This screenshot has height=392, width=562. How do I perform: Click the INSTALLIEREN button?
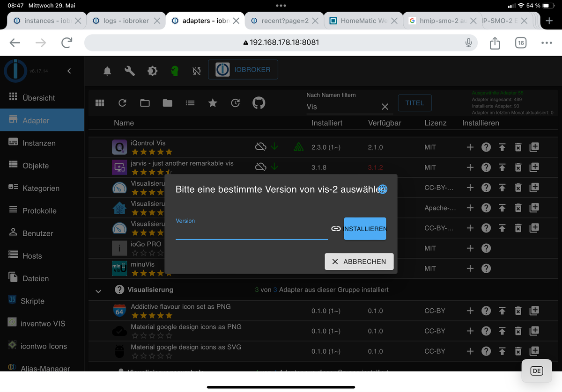click(x=365, y=229)
